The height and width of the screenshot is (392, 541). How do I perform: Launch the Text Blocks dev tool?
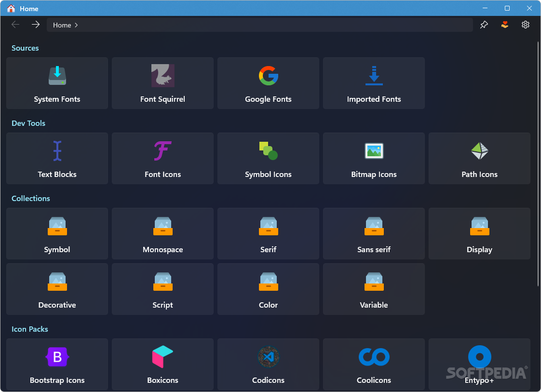[x=57, y=158]
